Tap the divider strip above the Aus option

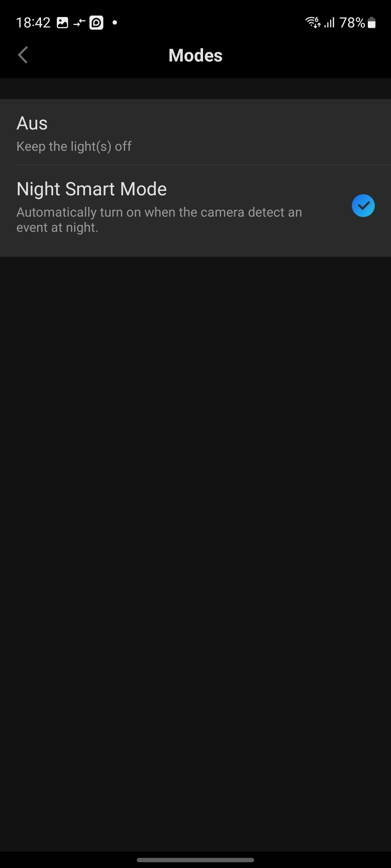[195, 89]
